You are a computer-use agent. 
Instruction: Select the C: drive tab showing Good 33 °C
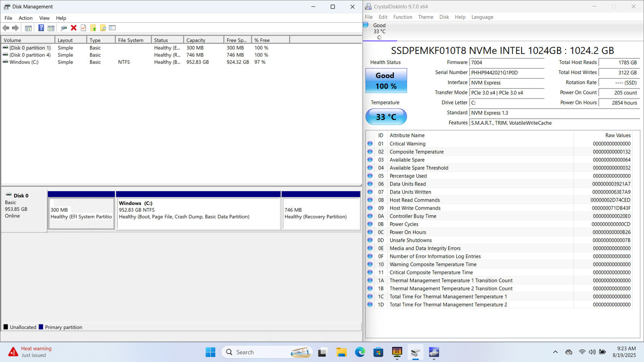click(379, 31)
